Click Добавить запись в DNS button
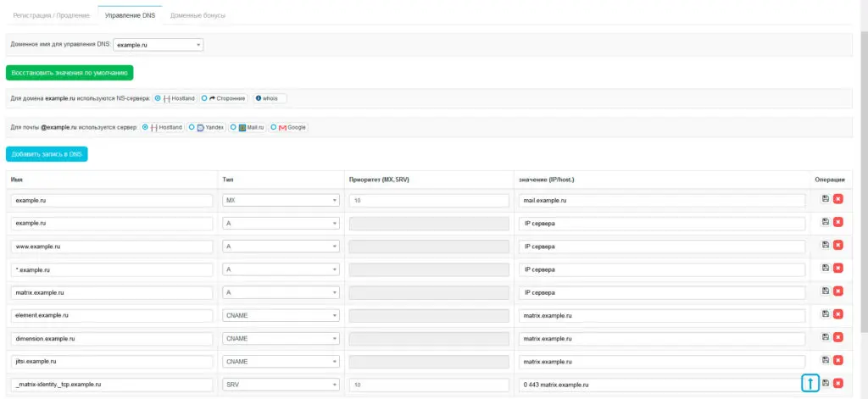868x399 pixels. (47, 154)
